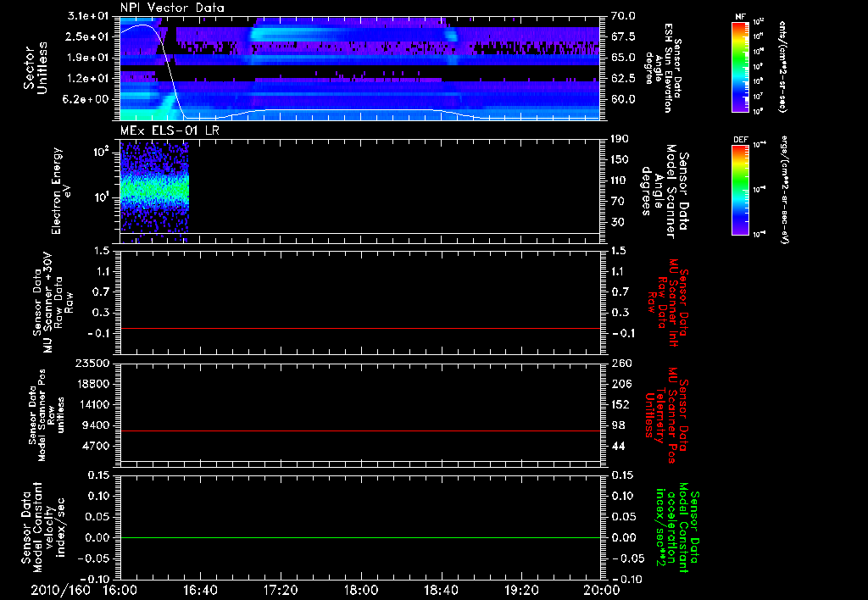This screenshot has width=868, height=600.
Task: Click the electron energy spectrogram data block
Action: click(x=154, y=191)
